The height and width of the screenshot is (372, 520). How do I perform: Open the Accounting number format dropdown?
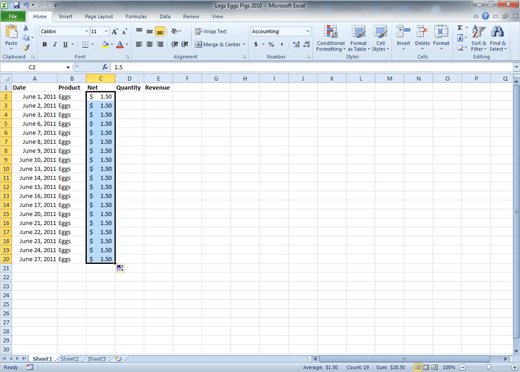308,31
